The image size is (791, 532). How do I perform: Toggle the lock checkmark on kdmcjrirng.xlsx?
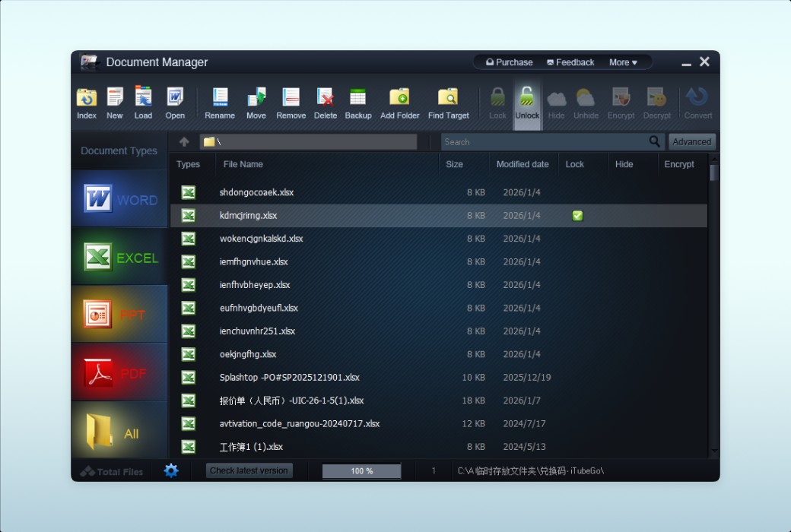577,216
